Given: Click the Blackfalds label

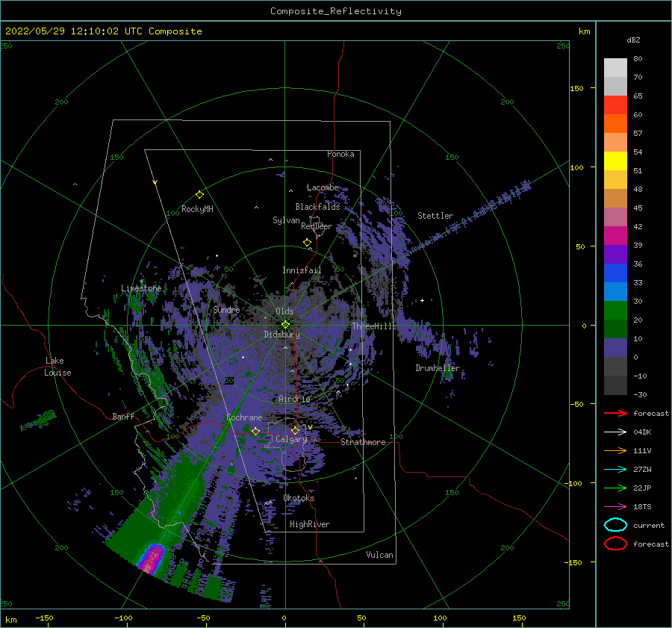Looking at the screenshot, I should tap(317, 207).
